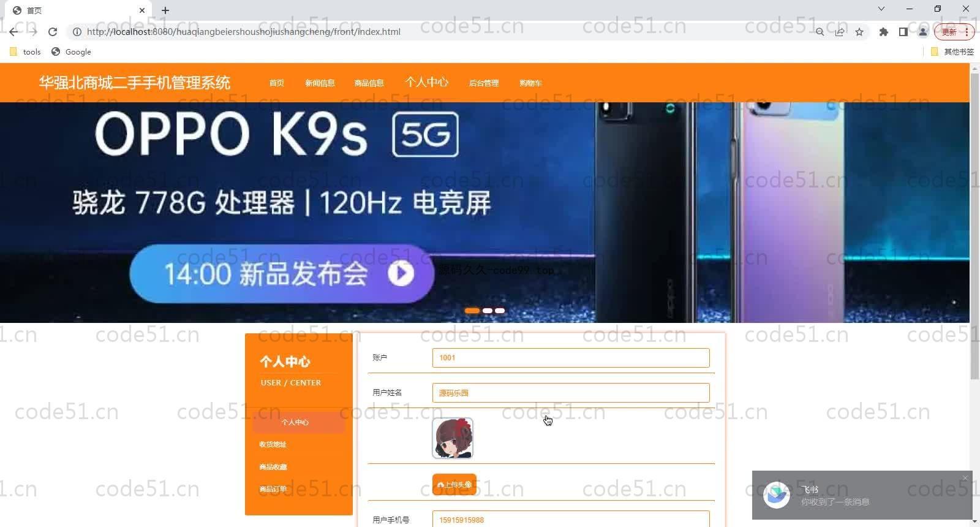Screen dimensions: 980x527
Task: Open the site information icon in address bar
Action: [77, 32]
